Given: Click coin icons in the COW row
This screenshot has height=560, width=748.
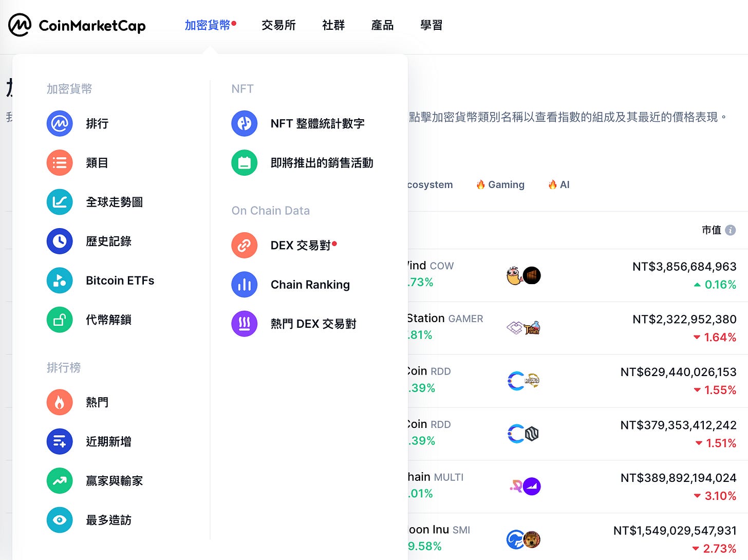Looking at the screenshot, I should click(x=523, y=275).
